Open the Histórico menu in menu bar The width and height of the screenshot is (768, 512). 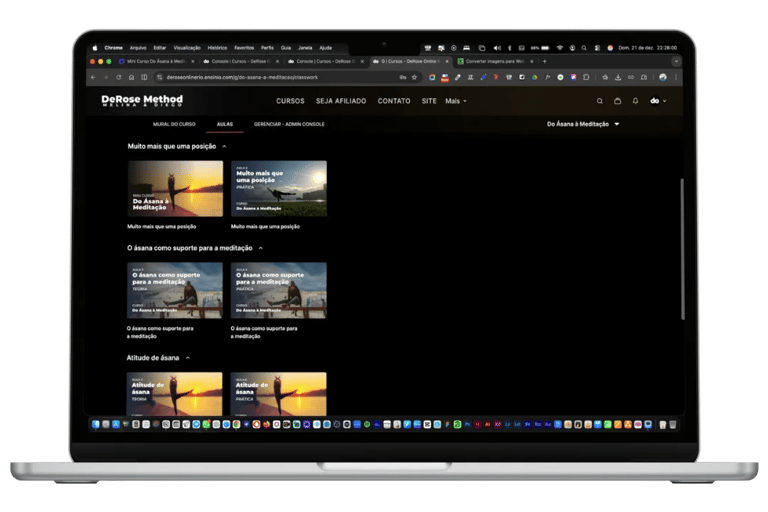coord(217,48)
